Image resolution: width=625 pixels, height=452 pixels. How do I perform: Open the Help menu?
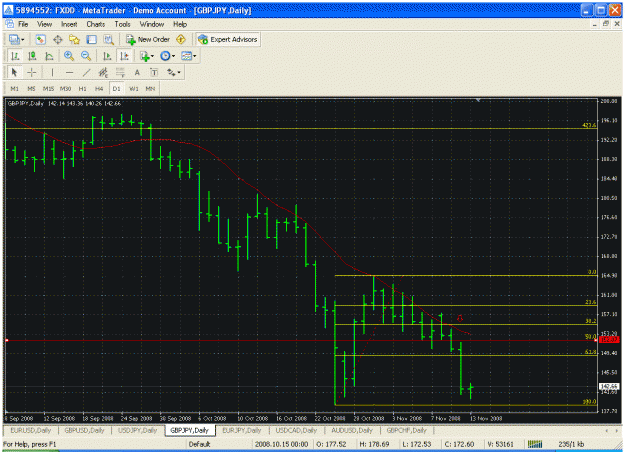pyautogui.click(x=180, y=24)
